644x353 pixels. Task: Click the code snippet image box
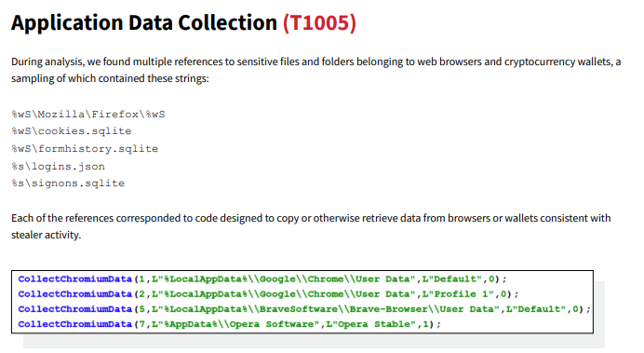(302, 302)
